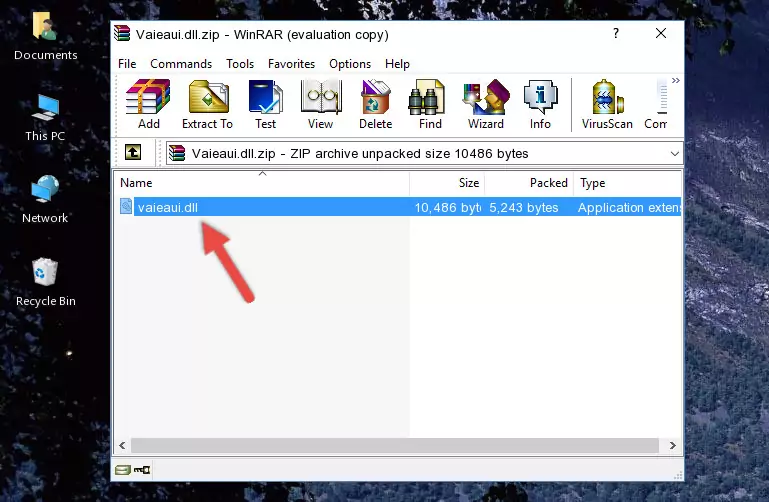Expand hidden toolbar items chevron
The width and height of the screenshot is (769, 502).
[x=676, y=80]
